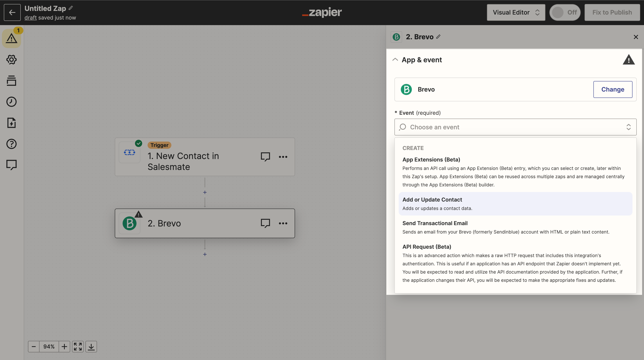
Task: Click the 94% zoom level value
Action: [49, 347]
